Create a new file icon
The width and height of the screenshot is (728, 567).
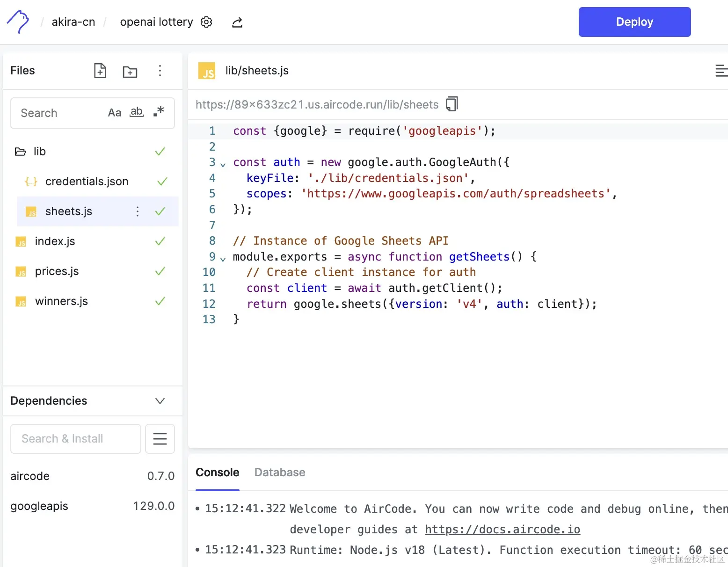(x=100, y=71)
